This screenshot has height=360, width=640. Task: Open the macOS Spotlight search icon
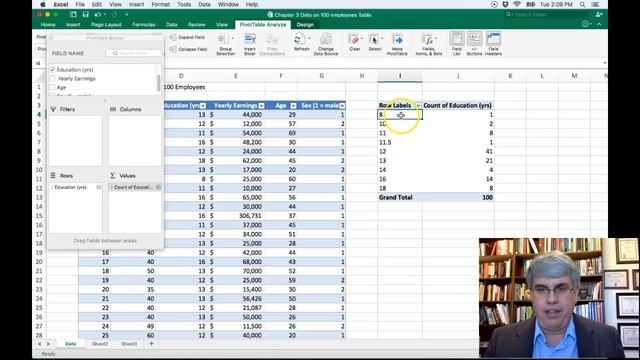point(582,4)
